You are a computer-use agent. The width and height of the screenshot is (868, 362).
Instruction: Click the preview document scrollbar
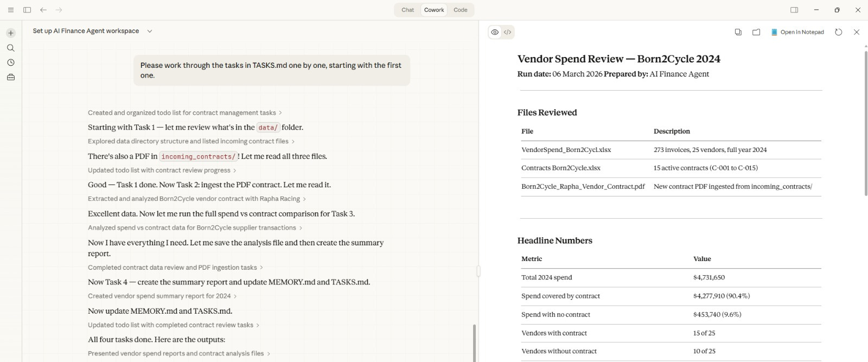[x=865, y=123]
